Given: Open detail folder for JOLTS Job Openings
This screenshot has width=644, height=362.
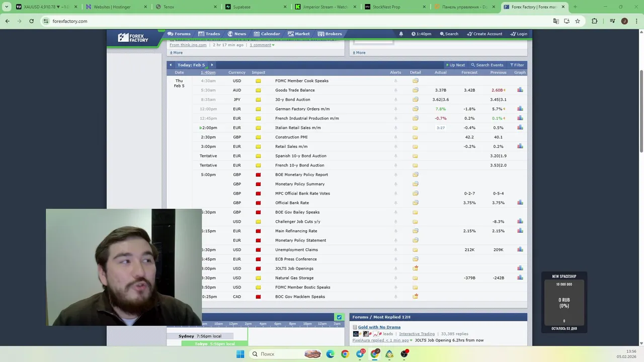Looking at the screenshot, I should pyautogui.click(x=415, y=268).
